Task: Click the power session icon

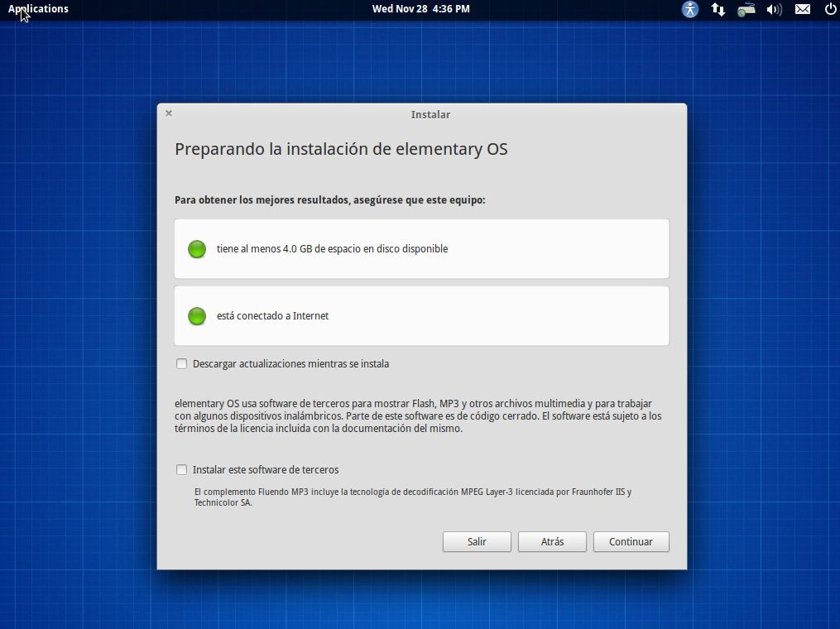Action: (830, 9)
